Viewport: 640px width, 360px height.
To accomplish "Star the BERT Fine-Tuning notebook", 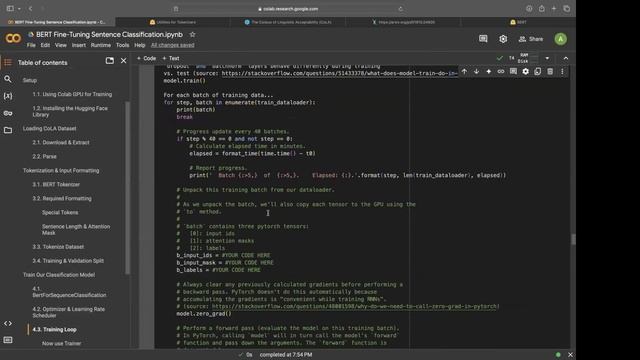I will coord(192,35).
